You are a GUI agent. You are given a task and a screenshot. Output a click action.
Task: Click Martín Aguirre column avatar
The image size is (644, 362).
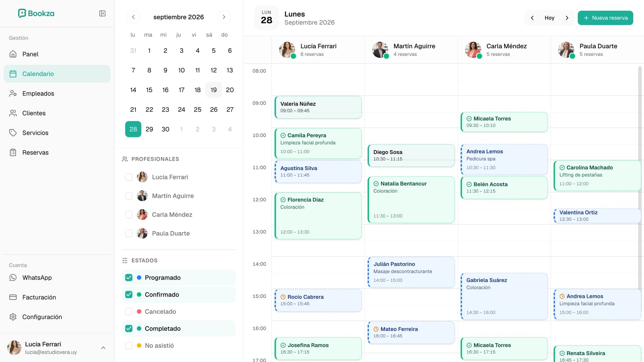click(380, 50)
